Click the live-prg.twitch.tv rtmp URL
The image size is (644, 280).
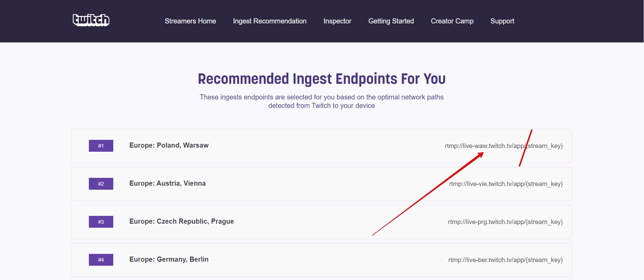[x=505, y=222]
